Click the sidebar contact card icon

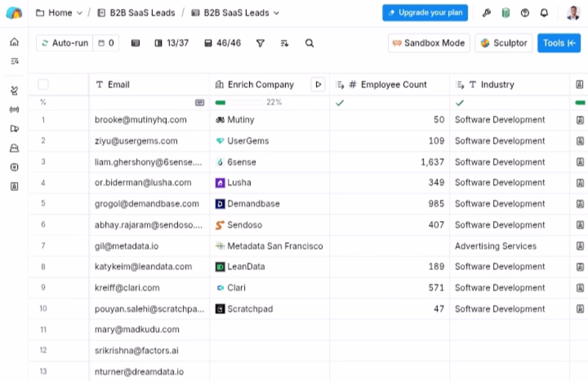click(14, 186)
